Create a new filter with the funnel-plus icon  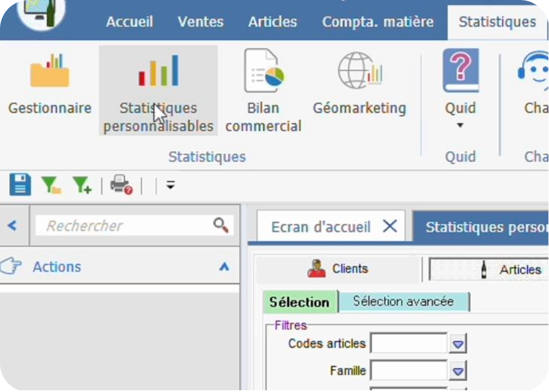(x=82, y=184)
